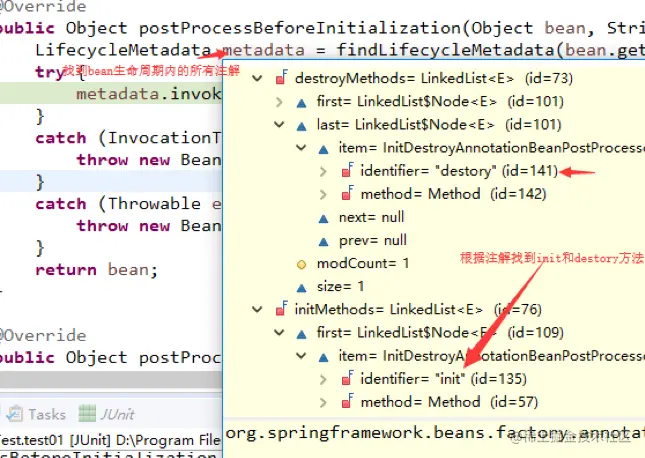The width and height of the screenshot is (645, 458).
Task: Click the org.springframework.beans.factory detail text
Action: click(435, 433)
